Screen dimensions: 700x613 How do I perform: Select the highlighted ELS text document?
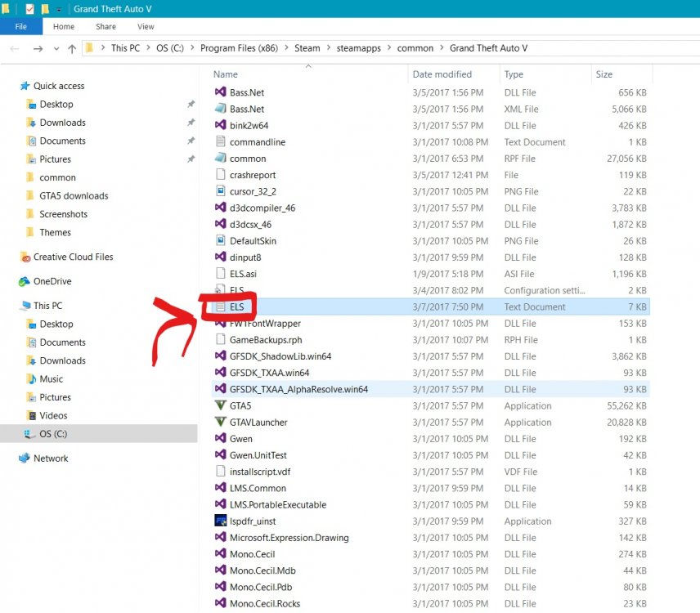237,306
